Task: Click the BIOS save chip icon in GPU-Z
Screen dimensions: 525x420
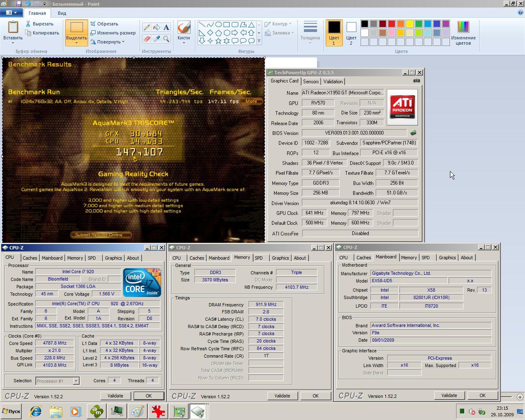Action: 413,132
